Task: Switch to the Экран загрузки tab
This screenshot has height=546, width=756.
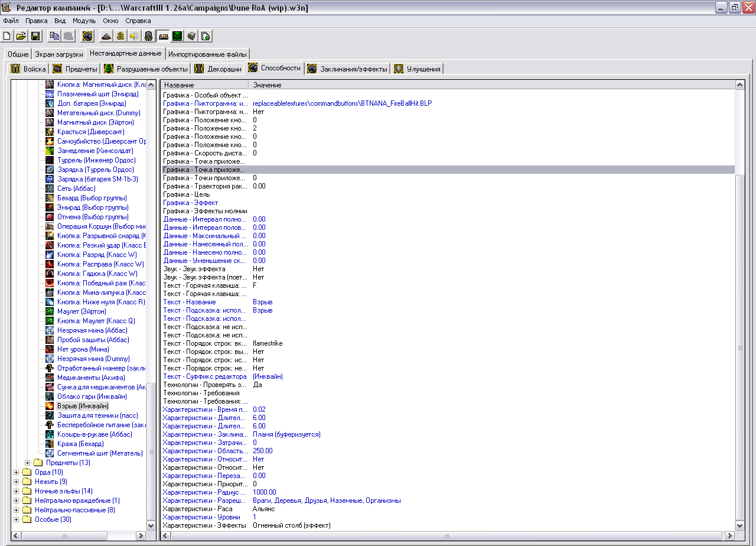Action: (59, 54)
